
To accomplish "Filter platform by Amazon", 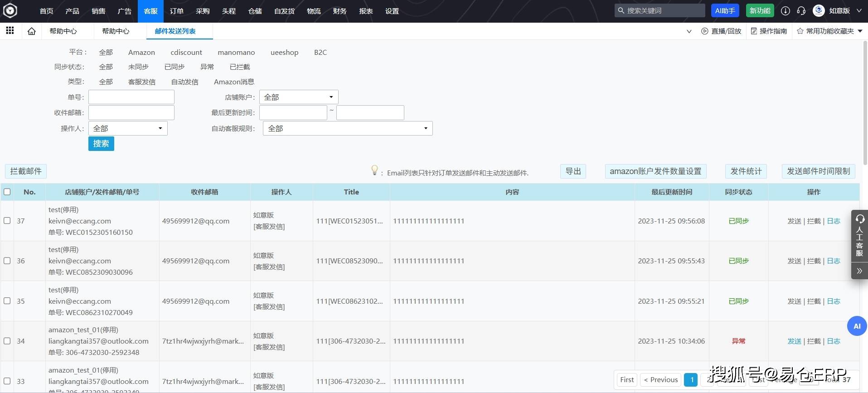I will point(141,52).
